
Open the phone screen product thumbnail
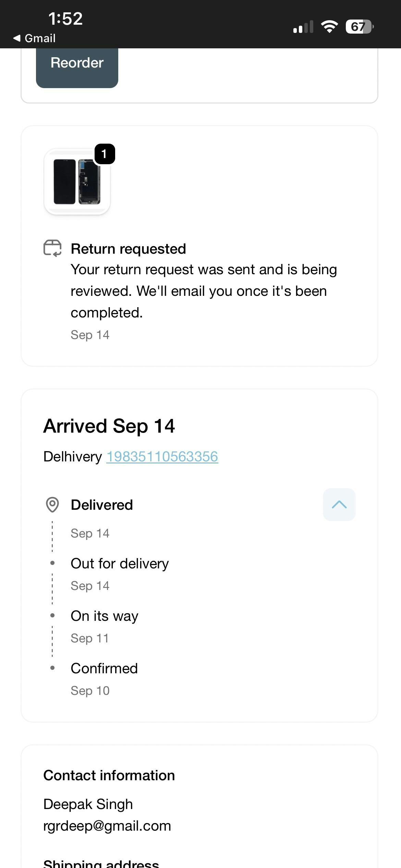coord(77,182)
